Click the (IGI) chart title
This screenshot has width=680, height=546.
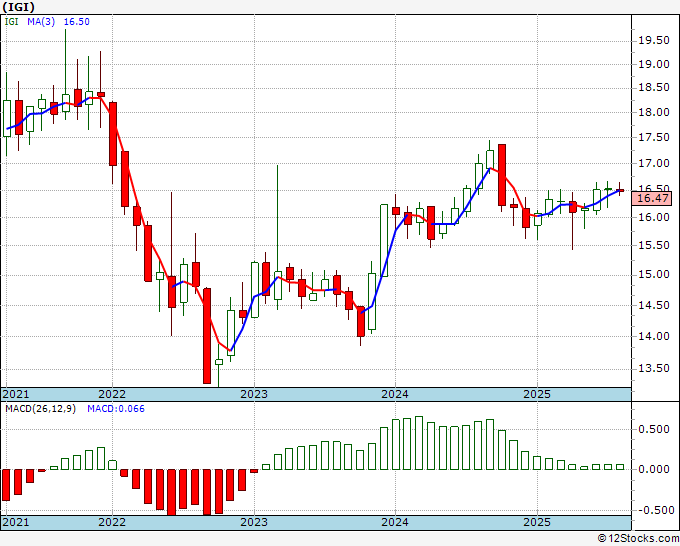[18, 7]
